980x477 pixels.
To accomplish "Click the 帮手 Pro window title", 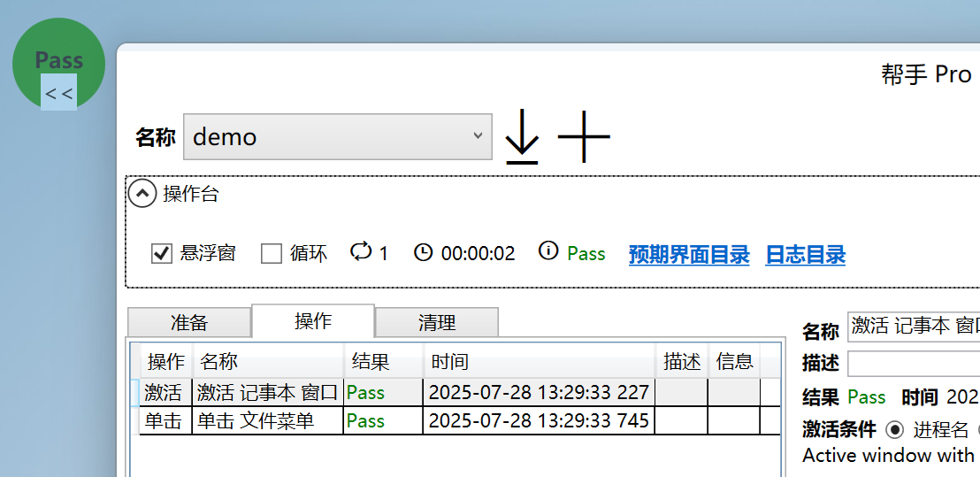I will tap(926, 74).
